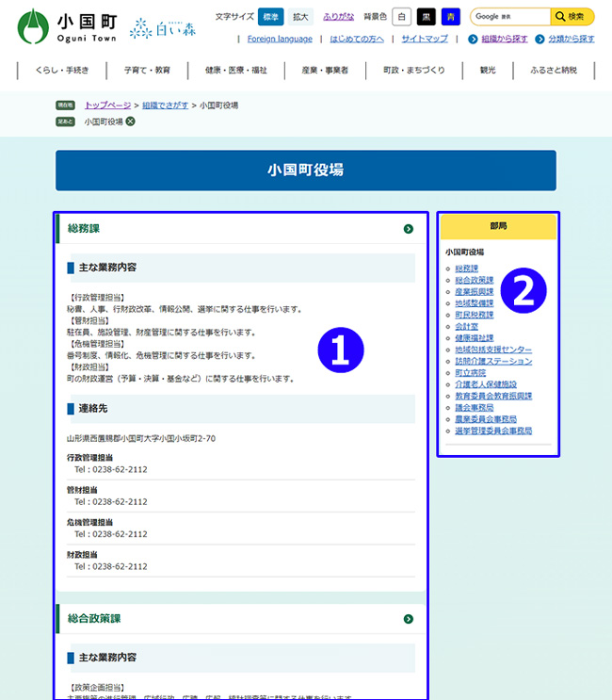The height and width of the screenshot is (700, 612).
Task: Click the 主な業務内容 heading under 総務課
Action: coord(107,268)
